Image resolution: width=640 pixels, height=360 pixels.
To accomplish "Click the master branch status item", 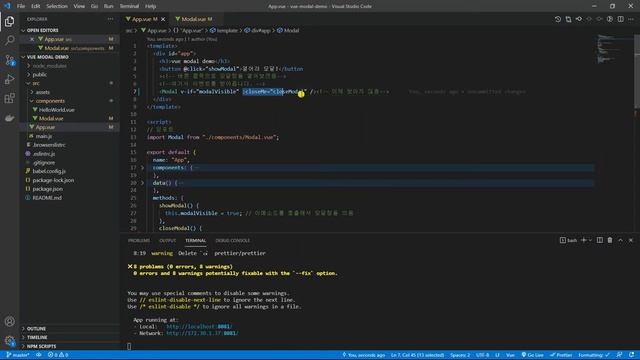I will tap(18, 355).
